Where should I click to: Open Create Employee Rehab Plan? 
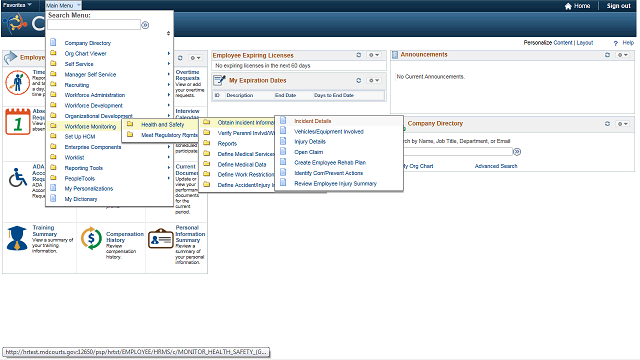pos(330,162)
